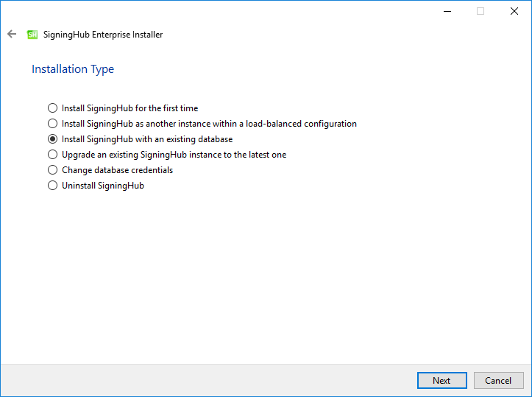Click 'load-balanced configuration' option label text
Screen dimensions: 532x397
[x=301, y=124]
